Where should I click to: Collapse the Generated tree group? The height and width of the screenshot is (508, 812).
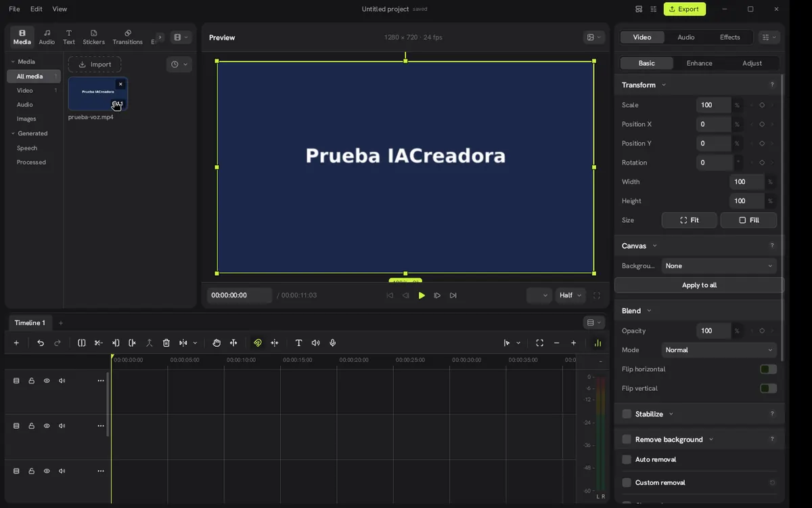click(12, 133)
